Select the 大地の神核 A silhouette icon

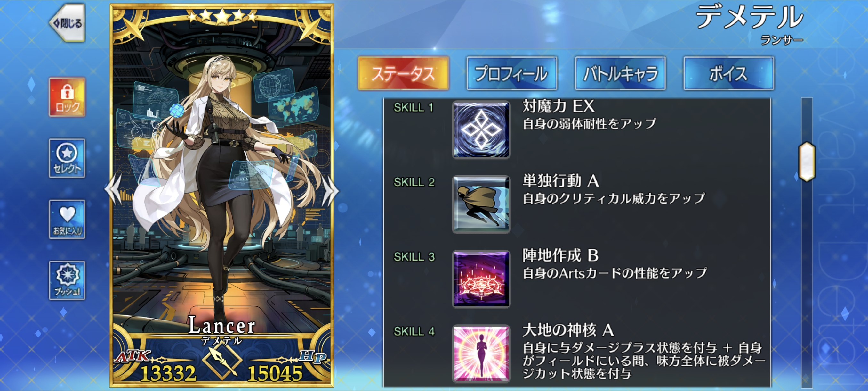pyautogui.click(x=481, y=354)
